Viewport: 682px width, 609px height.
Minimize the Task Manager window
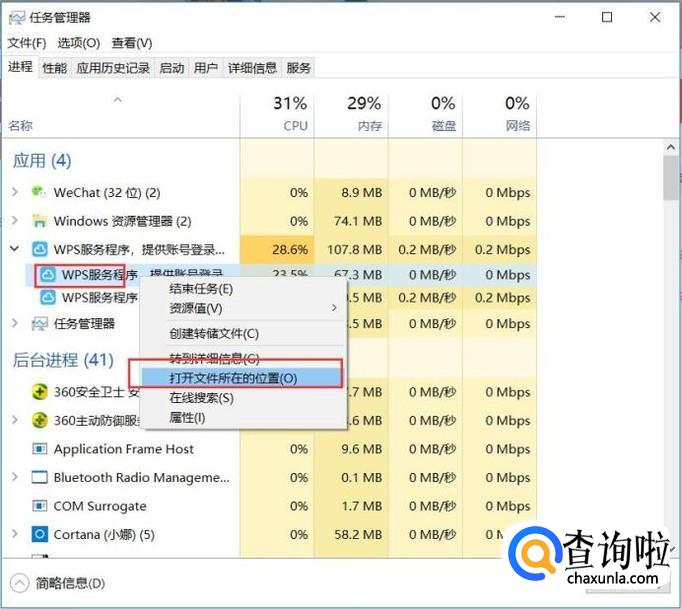(560, 17)
